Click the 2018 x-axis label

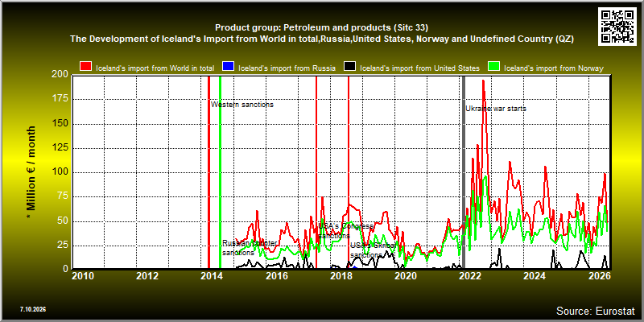(341, 276)
